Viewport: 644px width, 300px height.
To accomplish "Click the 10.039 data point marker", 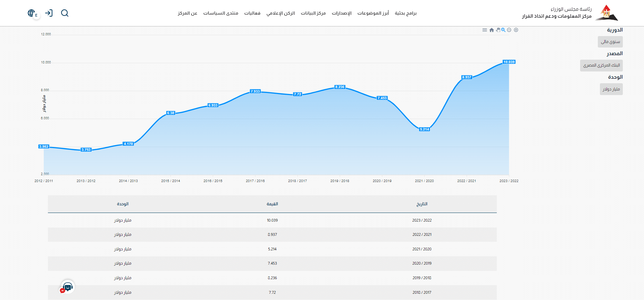I will tap(509, 62).
